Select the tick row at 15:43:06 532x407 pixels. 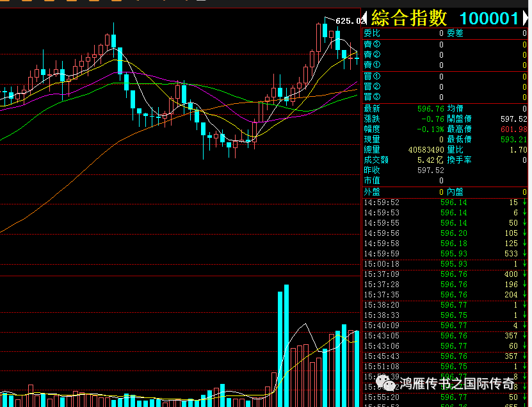(445, 346)
